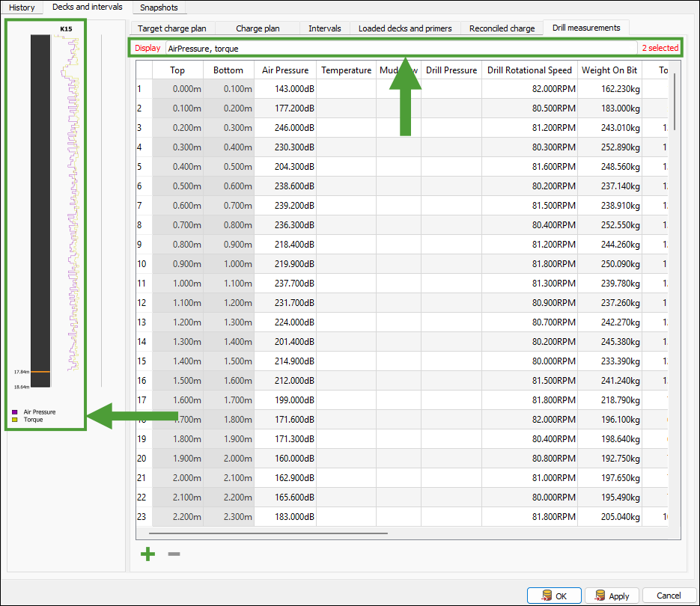Viewport: 700px width, 606px height.
Task: Click Weight On Bit cell 205.040kg
Action: pos(610,517)
